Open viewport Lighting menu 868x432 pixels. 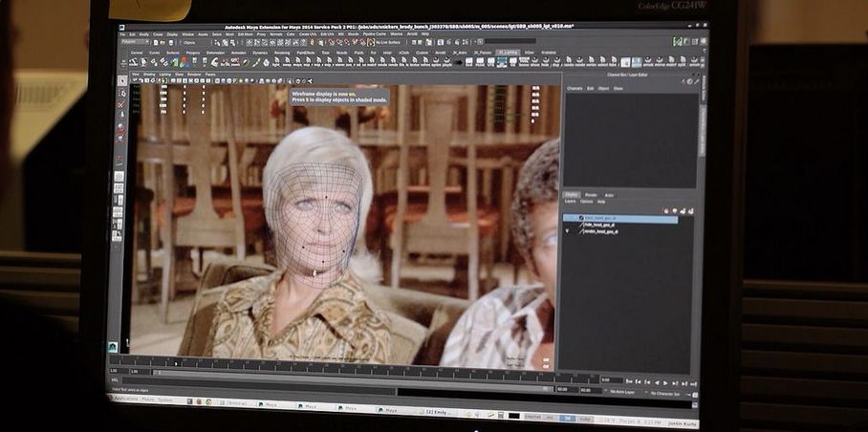point(165,75)
